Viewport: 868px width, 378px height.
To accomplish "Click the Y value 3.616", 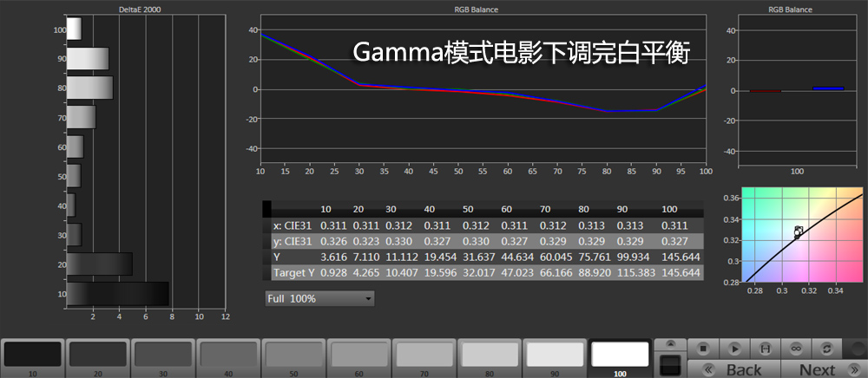I will pyautogui.click(x=334, y=257).
